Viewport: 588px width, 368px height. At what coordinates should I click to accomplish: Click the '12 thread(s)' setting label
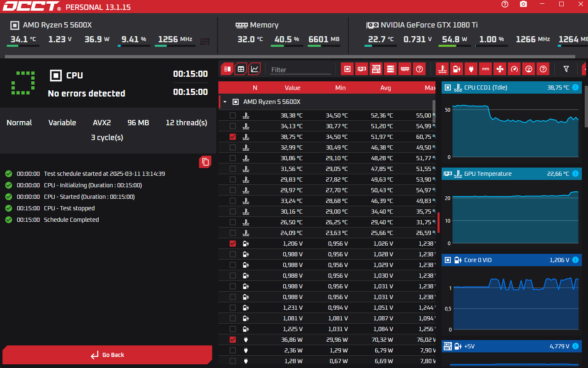186,123
